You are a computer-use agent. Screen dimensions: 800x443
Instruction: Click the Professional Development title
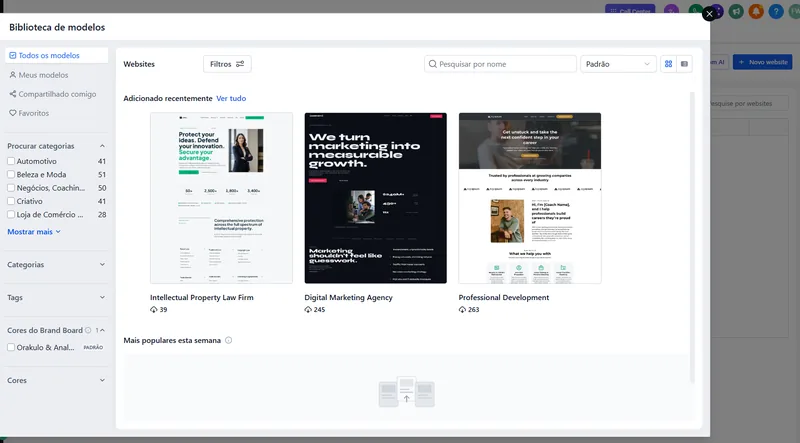504,297
